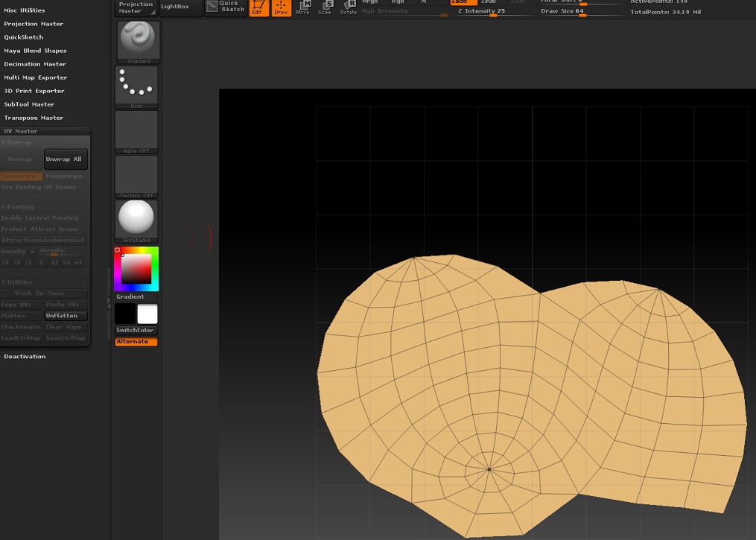
Task: Set density multiplier to /4
Action: pos(5,263)
